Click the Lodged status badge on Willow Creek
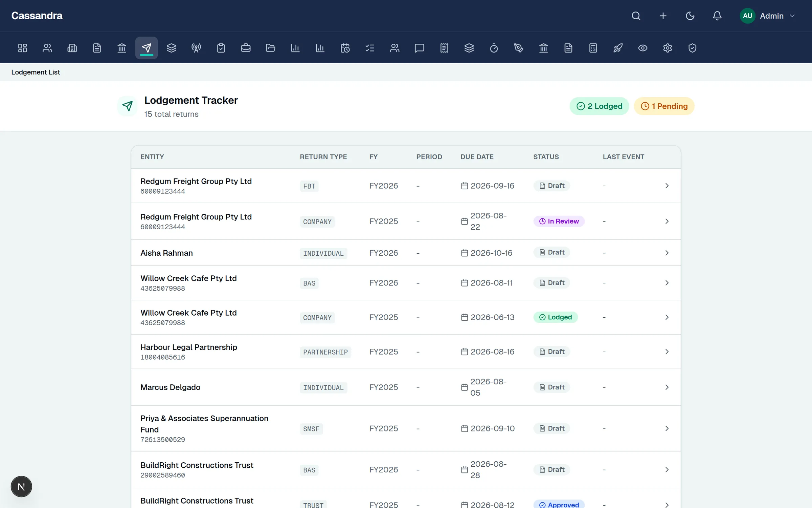The image size is (812, 508). [556, 317]
